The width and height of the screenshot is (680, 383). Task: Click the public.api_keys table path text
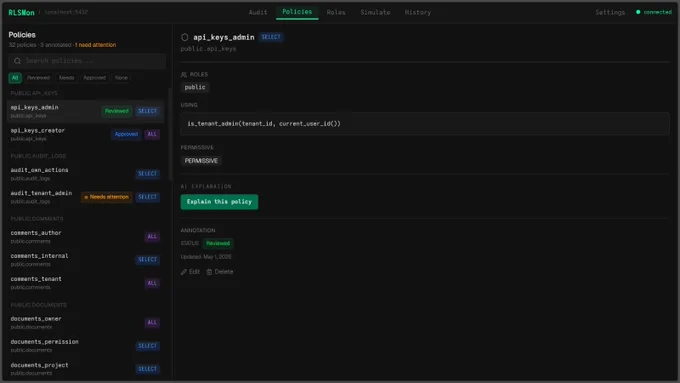(x=209, y=49)
